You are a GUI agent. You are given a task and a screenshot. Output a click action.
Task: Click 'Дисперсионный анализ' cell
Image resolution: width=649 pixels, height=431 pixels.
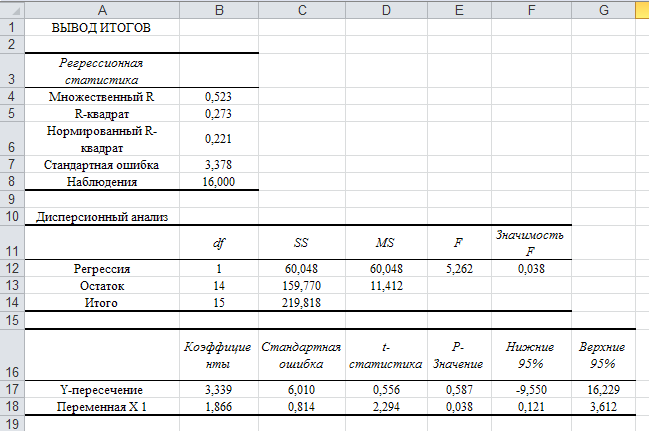(x=102, y=217)
